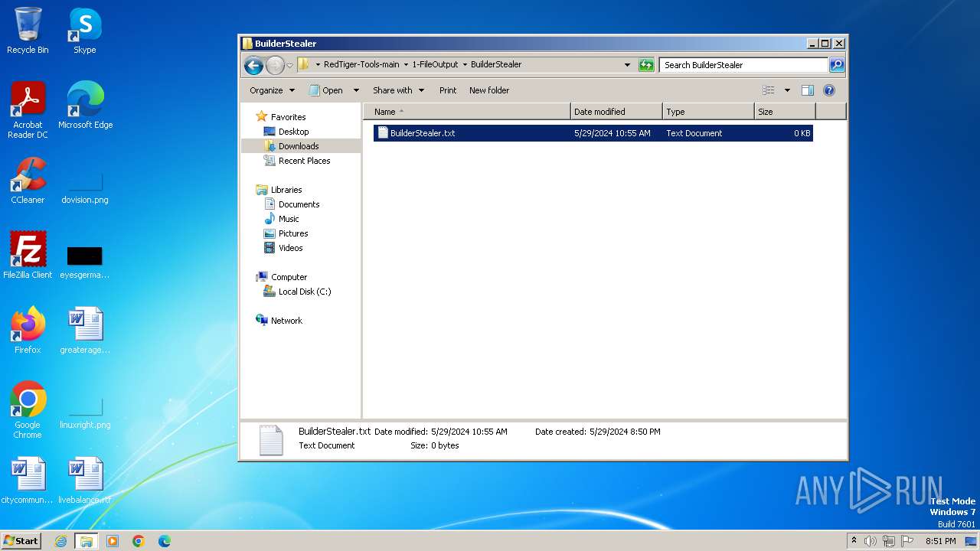Open Explorer help question mark icon
Viewport: 980px width, 551px height.
pyautogui.click(x=828, y=90)
